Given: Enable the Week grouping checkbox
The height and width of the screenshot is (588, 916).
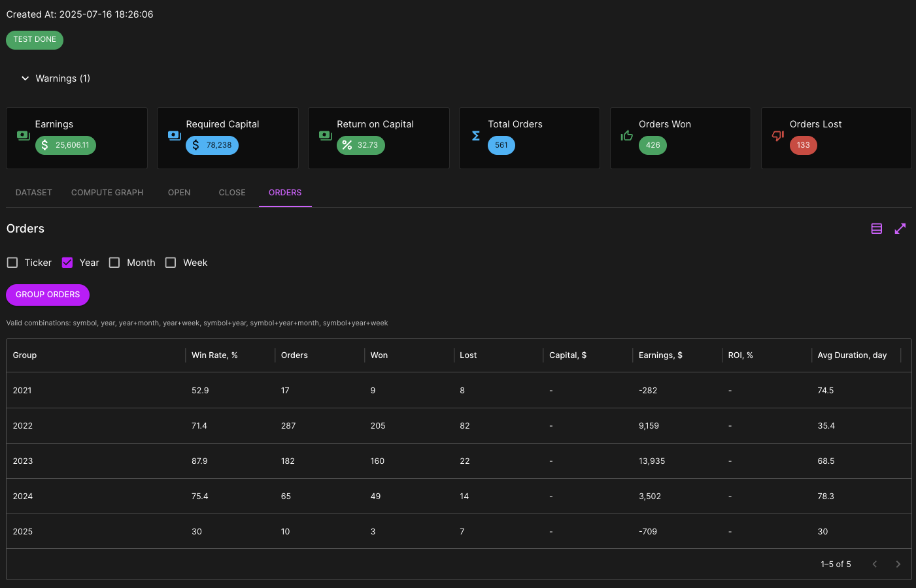Looking at the screenshot, I should (171, 263).
